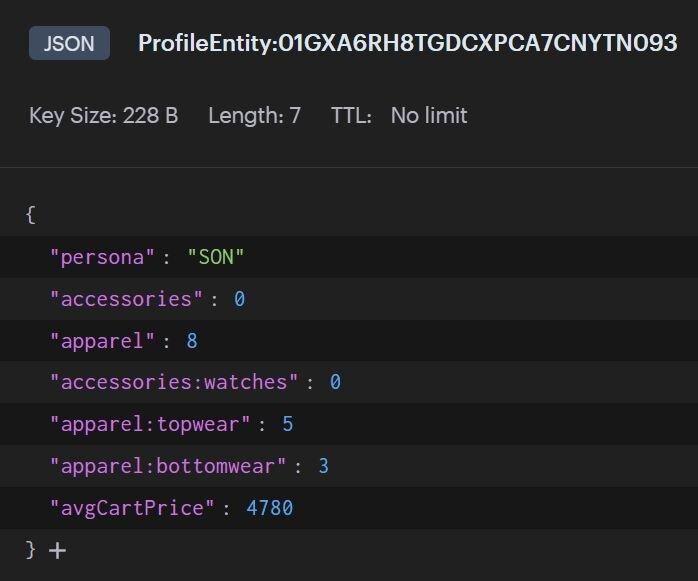Select the "accessories" key

tap(126, 299)
